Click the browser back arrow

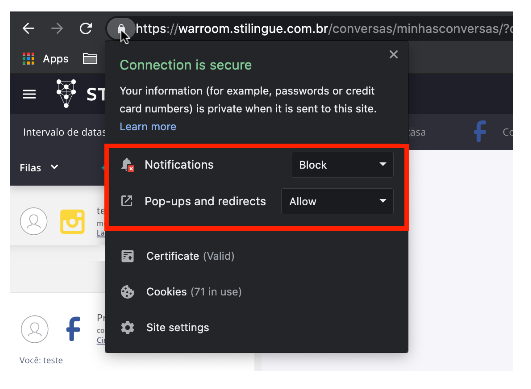pos(28,29)
